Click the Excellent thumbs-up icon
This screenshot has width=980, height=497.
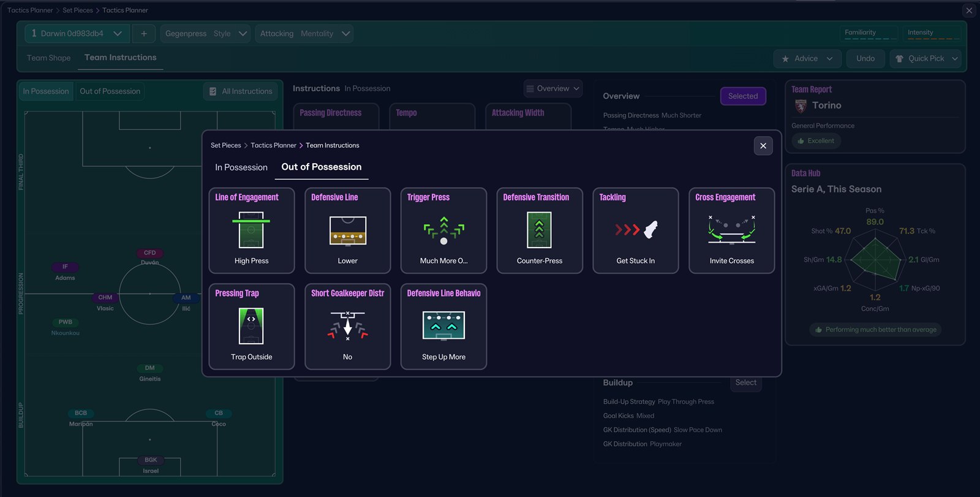[x=801, y=141]
